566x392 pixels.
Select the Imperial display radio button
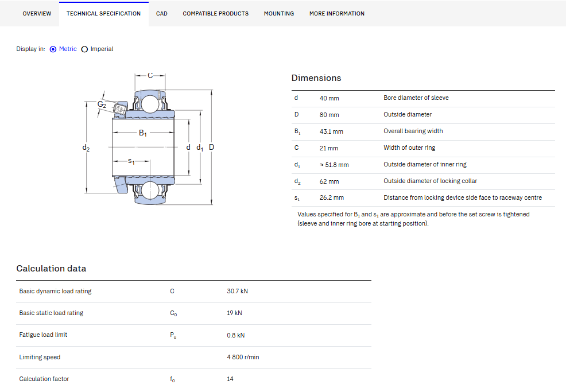tap(84, 49)
